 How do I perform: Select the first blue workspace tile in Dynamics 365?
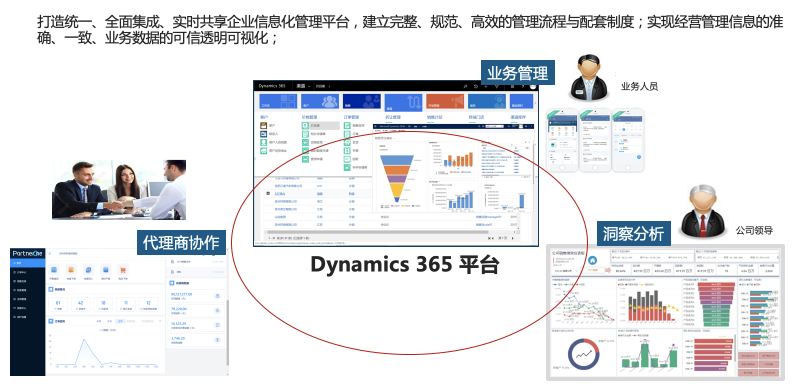278,101
